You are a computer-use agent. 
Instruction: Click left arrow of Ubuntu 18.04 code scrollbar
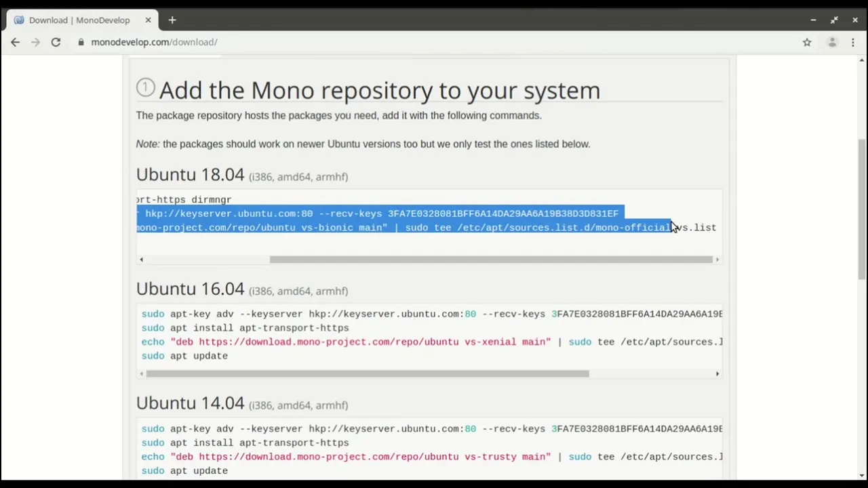point(141,260)
